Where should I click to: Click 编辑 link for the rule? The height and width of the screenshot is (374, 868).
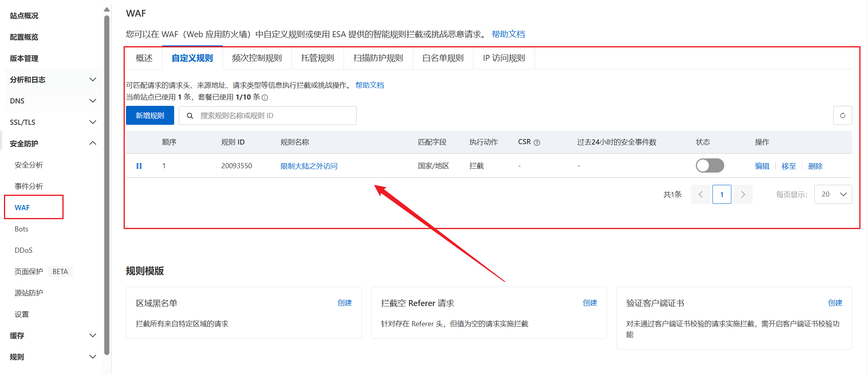(x=762, y=166)
